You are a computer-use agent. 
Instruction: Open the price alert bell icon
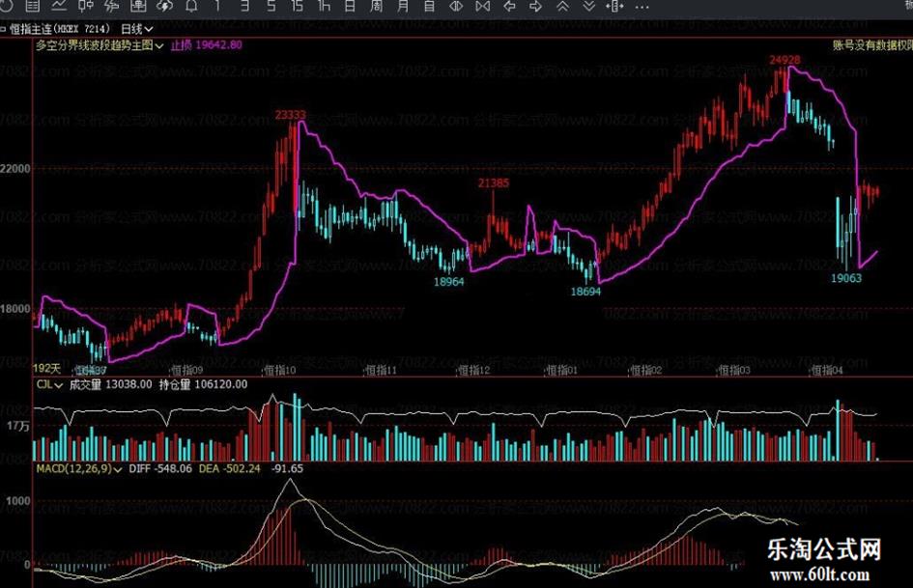191,6
